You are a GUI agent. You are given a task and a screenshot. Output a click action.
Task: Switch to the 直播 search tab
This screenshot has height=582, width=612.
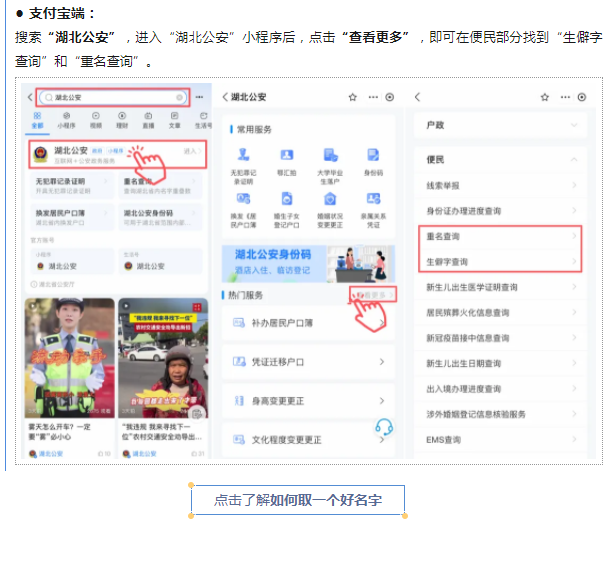tap(148, 120)
